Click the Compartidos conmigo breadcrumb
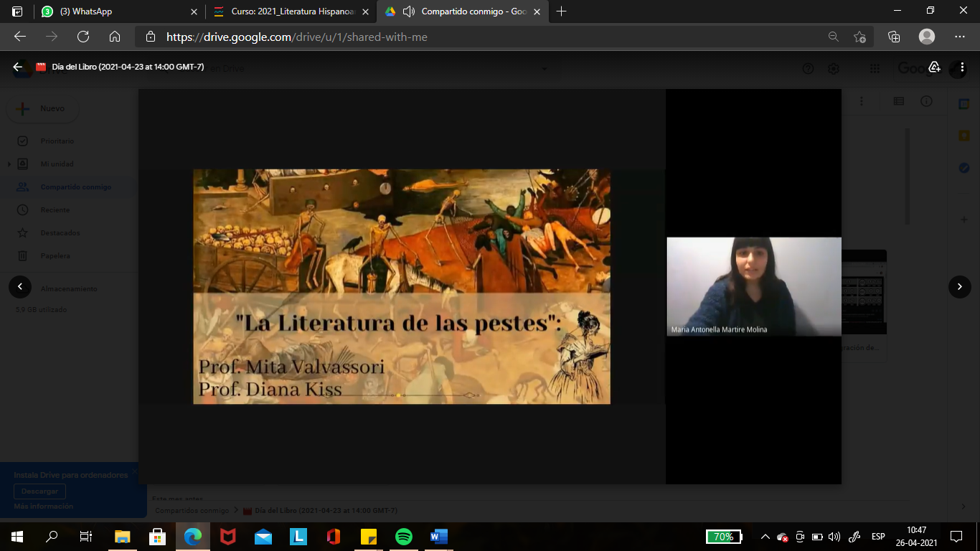Viewport: 980px width, 551px height. click(192, 511)
